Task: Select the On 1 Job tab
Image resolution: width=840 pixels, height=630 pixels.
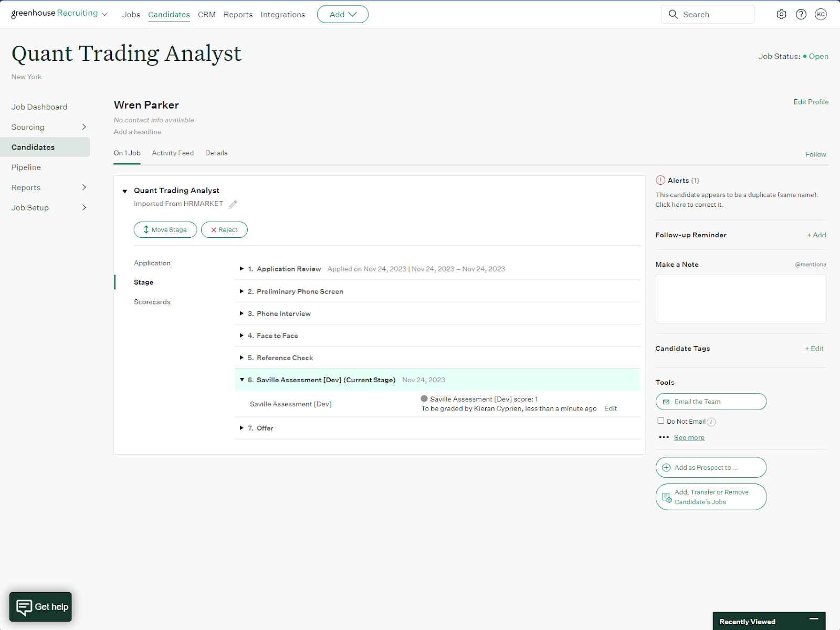Action: [x=127, y=153]
